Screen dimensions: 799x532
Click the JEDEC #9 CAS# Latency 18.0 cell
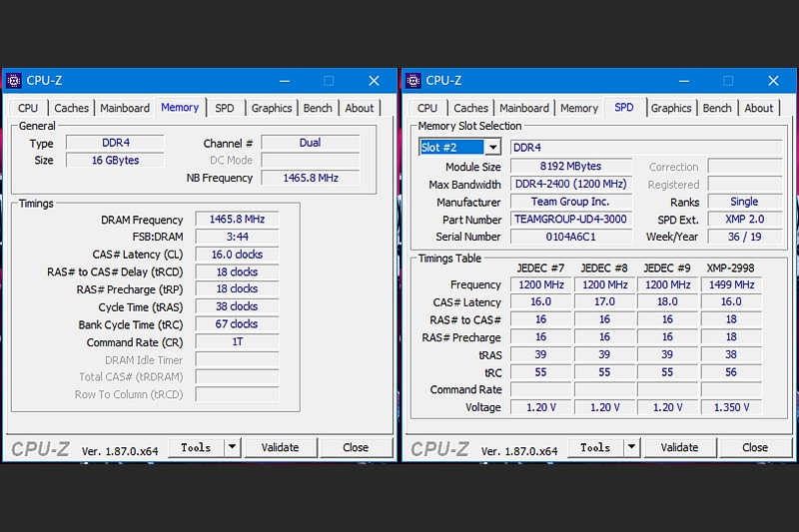(667, 301)
